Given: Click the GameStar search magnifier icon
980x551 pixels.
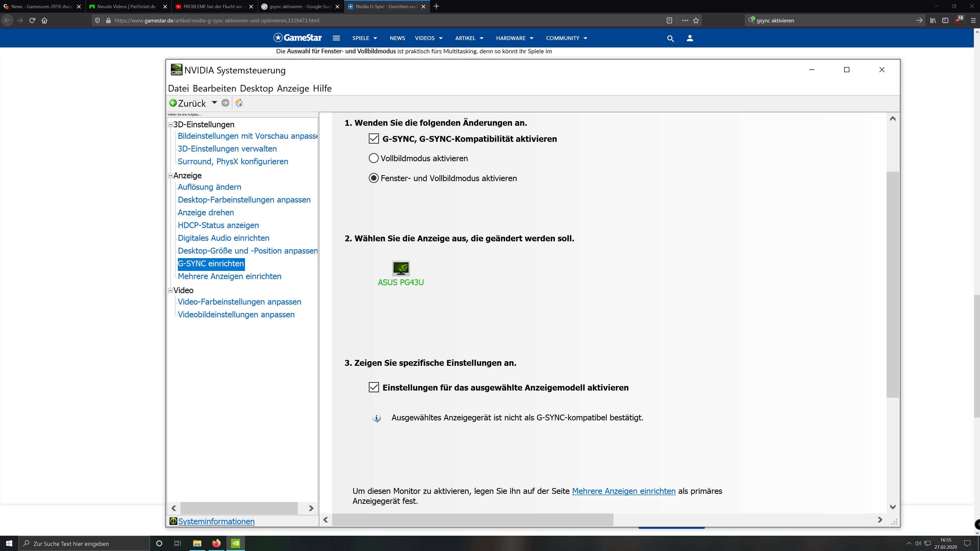Looking at the screenshot, I should tap(670, 39).
